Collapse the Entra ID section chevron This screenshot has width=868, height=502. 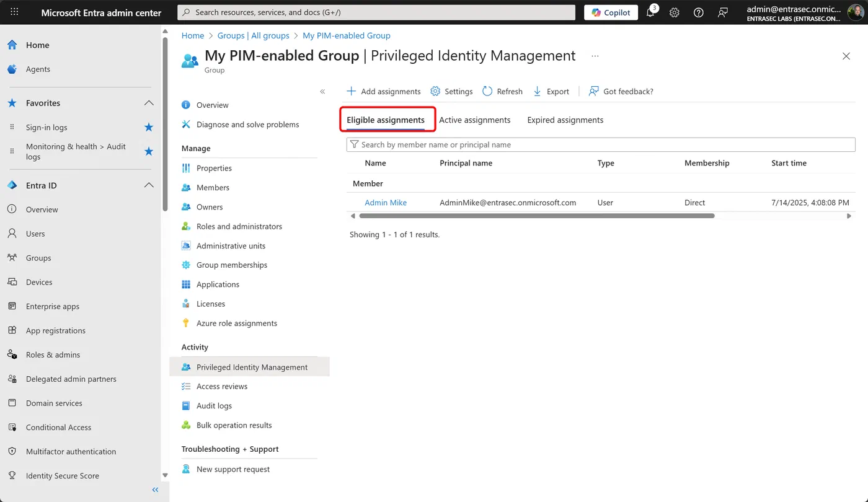(148, 185)
